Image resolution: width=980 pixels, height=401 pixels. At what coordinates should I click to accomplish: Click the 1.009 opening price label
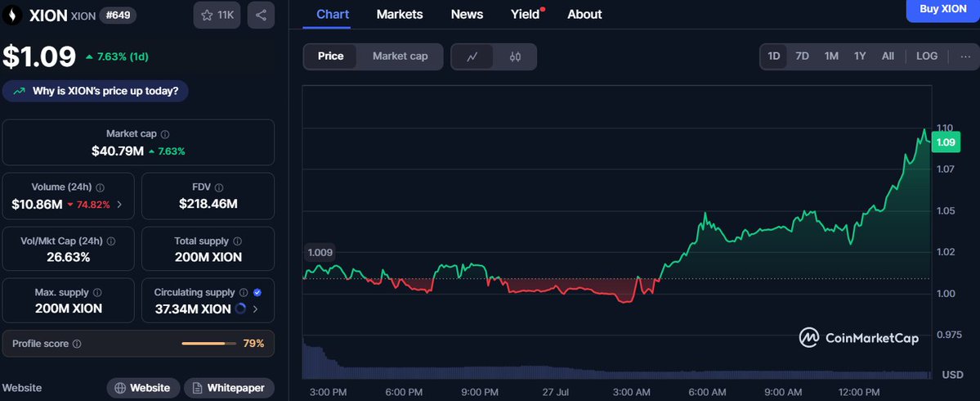point(320,253)
